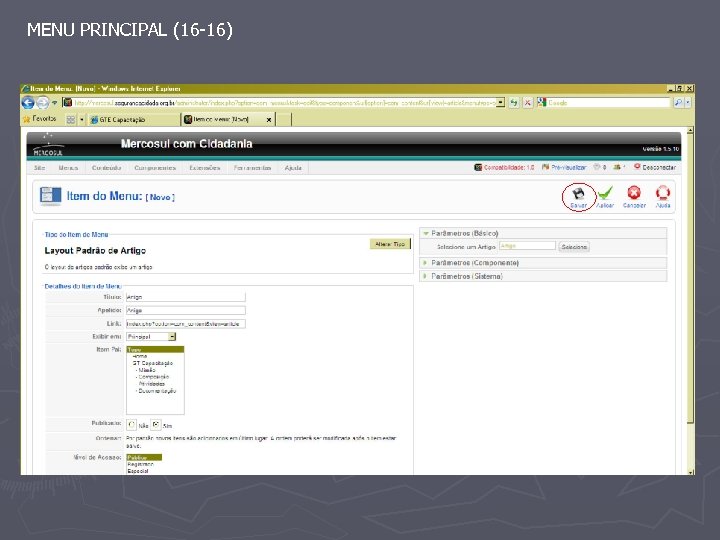Screen dimensions: 720x540
Task: Click the red Stop icon beside the address bar
Action: 528,103
